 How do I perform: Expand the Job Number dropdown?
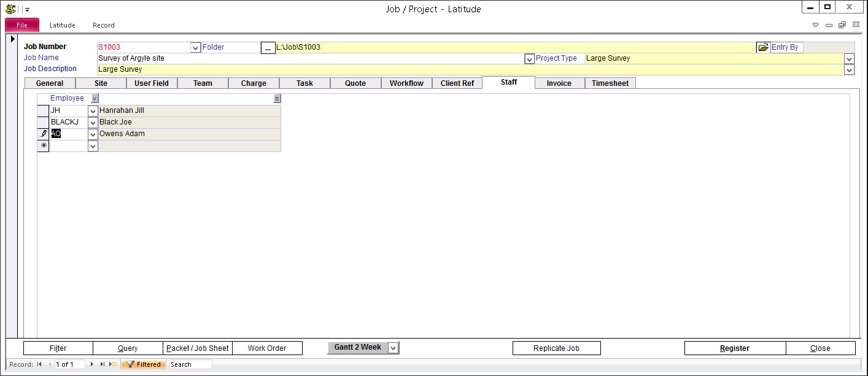point(195,47)
